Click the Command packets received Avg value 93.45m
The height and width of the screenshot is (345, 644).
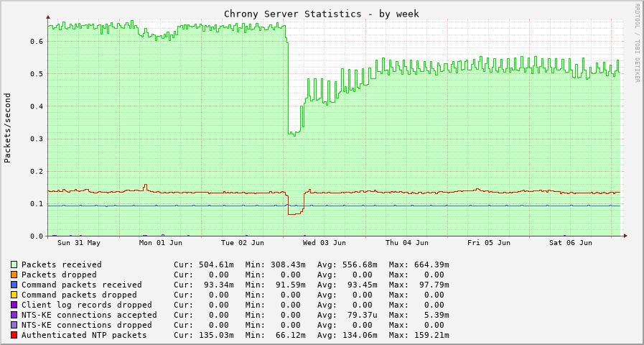point(363,285)
